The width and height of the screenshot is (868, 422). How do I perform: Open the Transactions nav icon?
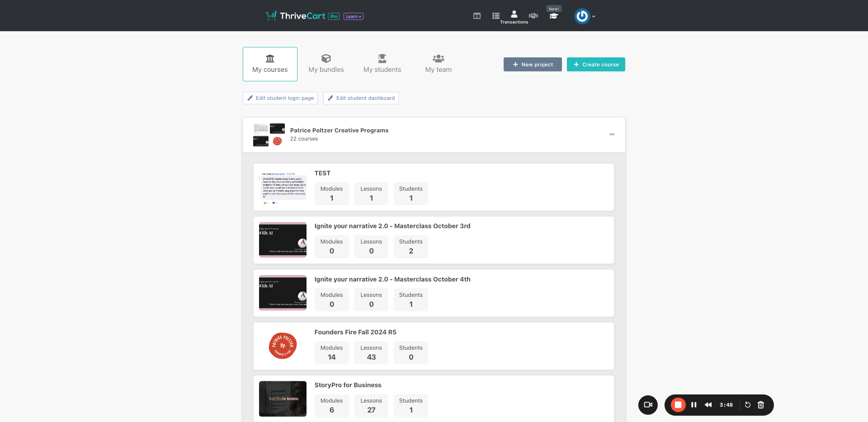coord(514,17)
